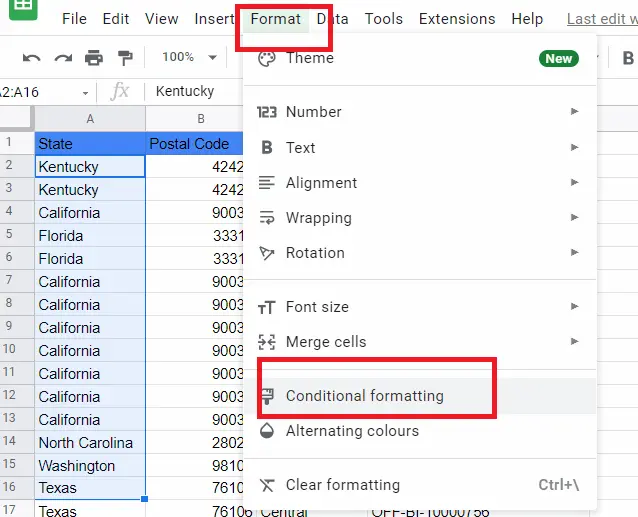This screenshot has width=638, height=517.
Task: Expand the Number submenu arrow
Action: coord(575,111)
